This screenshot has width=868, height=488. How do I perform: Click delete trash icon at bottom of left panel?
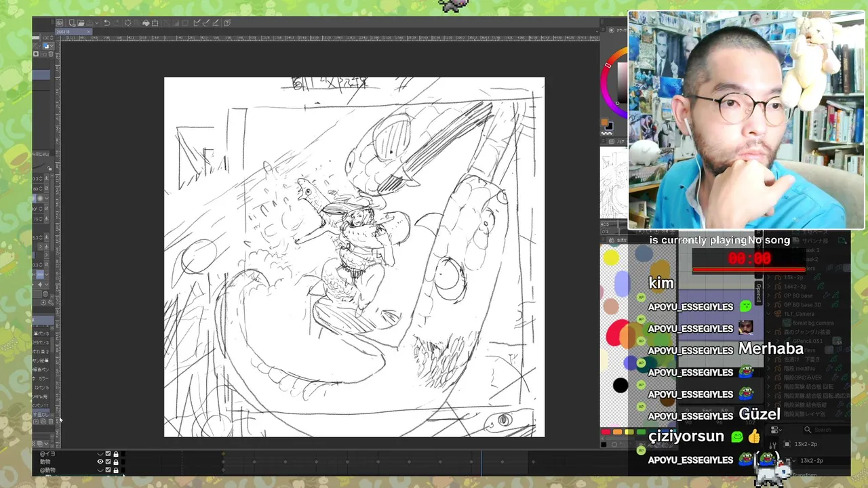(x=51, y=422)
